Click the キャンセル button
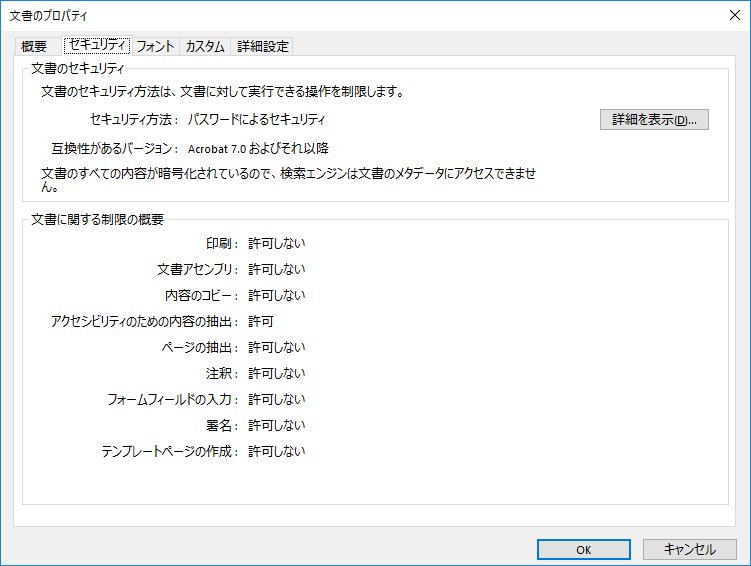Screen dimensions: 751x566 689,550
